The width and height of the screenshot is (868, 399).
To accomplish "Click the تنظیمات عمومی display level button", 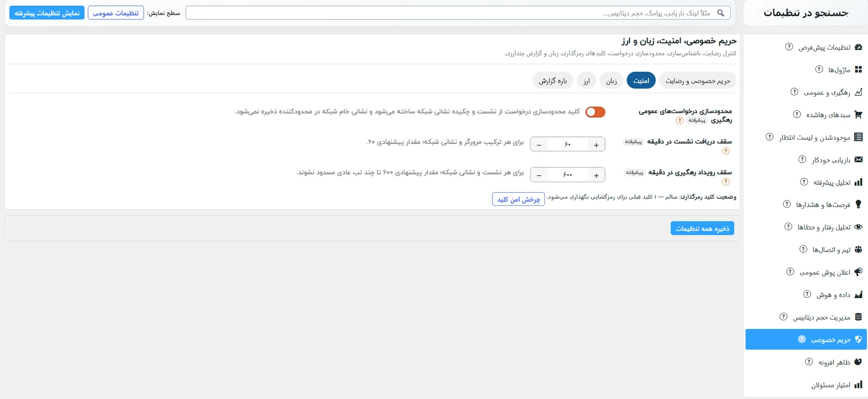I will [116, 13].
